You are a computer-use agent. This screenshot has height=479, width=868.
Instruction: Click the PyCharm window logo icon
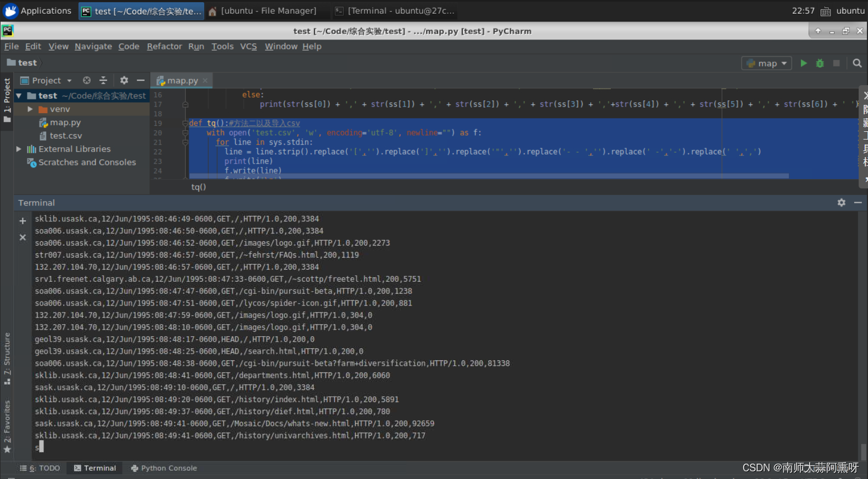(8, 31)
